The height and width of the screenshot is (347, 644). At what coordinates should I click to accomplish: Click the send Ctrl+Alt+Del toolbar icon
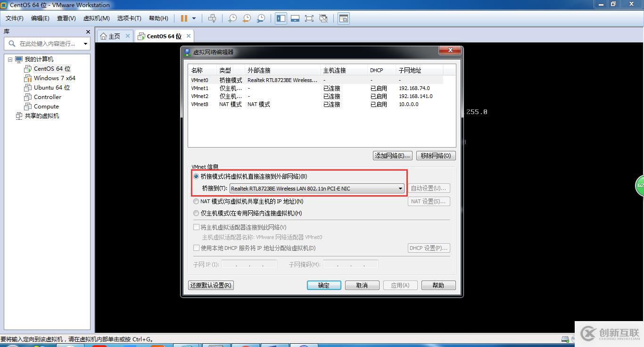coord(212,18)
